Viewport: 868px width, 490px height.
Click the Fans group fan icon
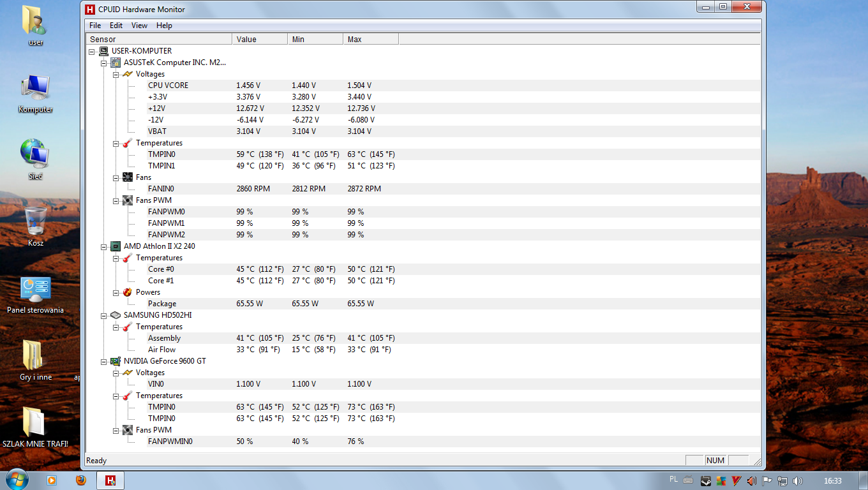point(128,177)
